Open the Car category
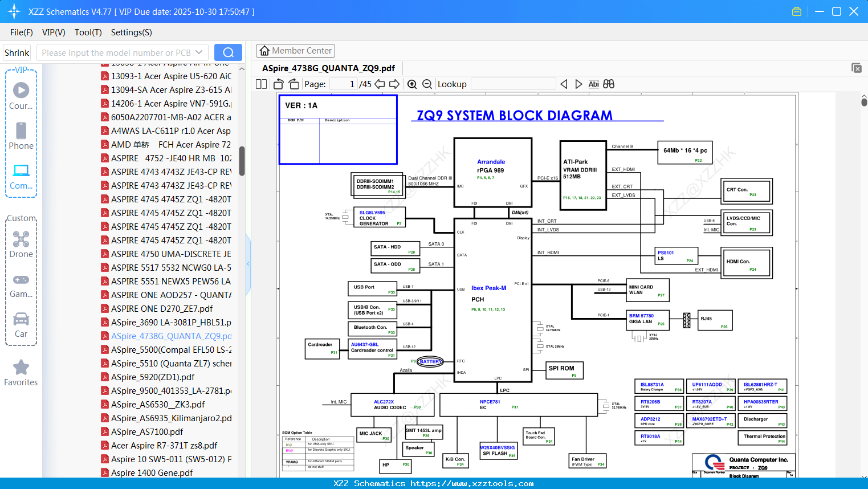This screenshot has height=489, width=868. (21, 325)
